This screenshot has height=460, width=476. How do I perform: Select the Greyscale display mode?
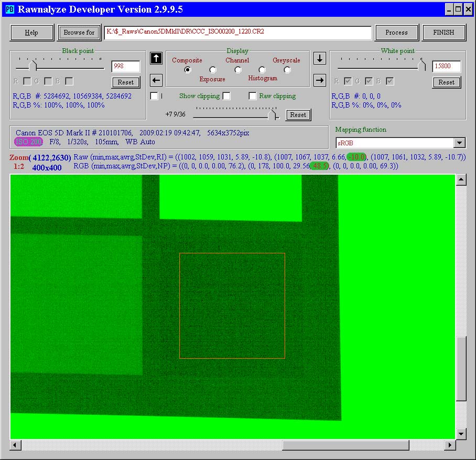tap(287, 70)
